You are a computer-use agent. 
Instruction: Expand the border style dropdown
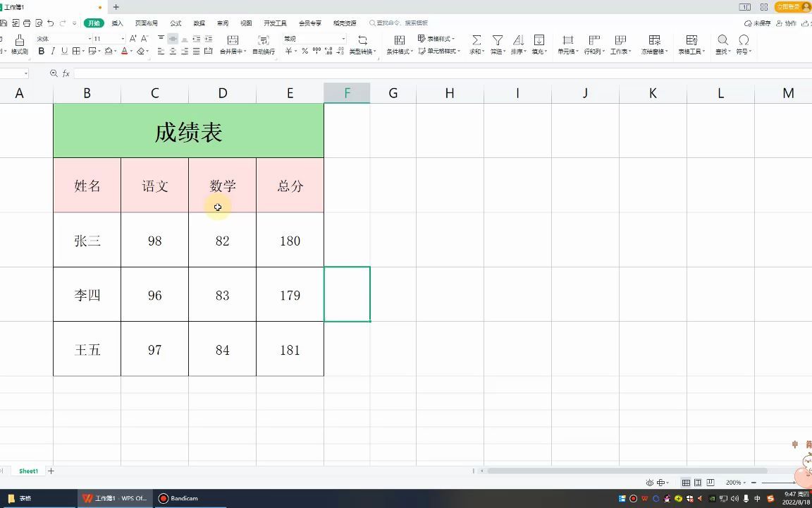tap(83, 51)
